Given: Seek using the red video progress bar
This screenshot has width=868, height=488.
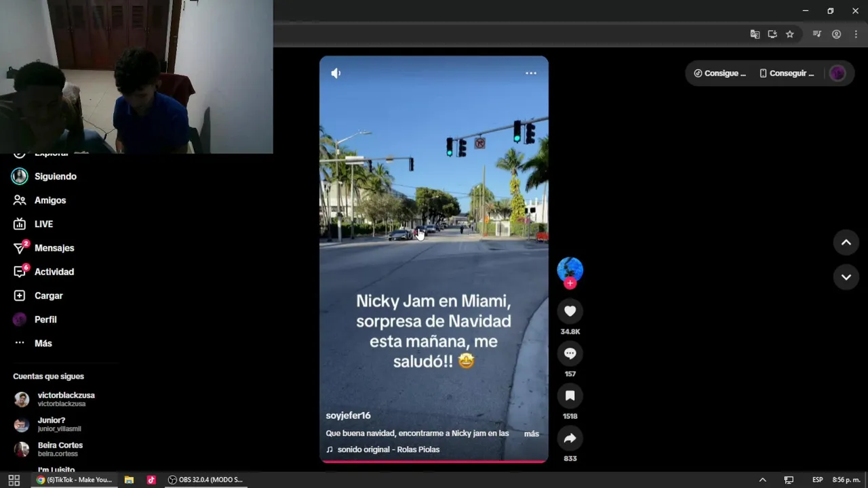Looking at the screenshot, I should pos(434,461).
